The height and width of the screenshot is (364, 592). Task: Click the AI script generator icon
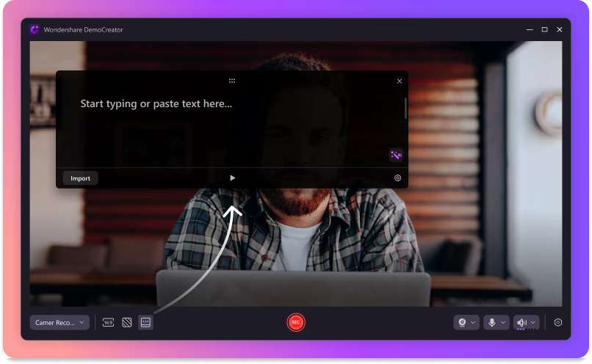pos(396,155)
